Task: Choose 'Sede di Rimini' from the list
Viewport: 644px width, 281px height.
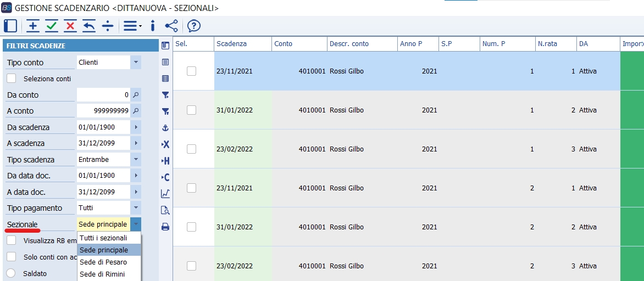Action: pos(109,274)
